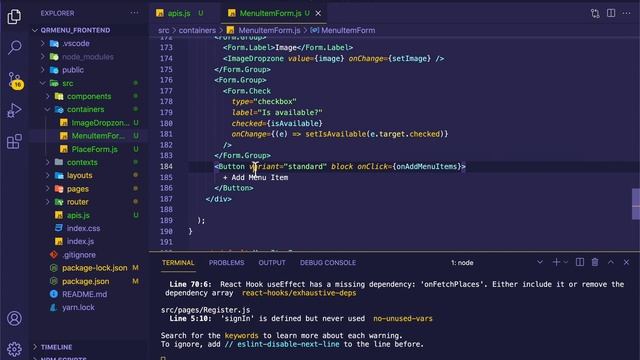Open PlaceForm.js in explorer
The image size is (640, 360).
pos(94,149)
